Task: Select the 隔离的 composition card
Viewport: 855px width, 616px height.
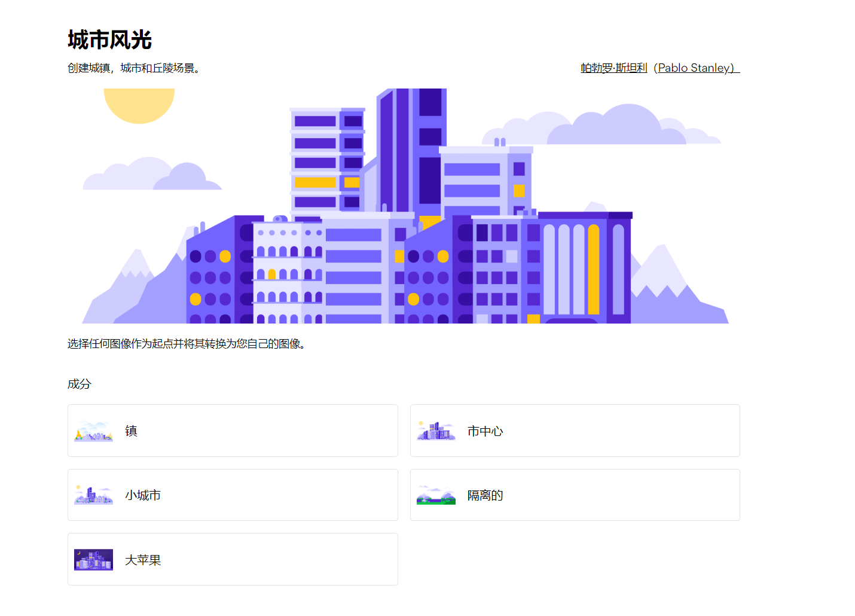Action: pyautogui.click(x=575, y=495)
